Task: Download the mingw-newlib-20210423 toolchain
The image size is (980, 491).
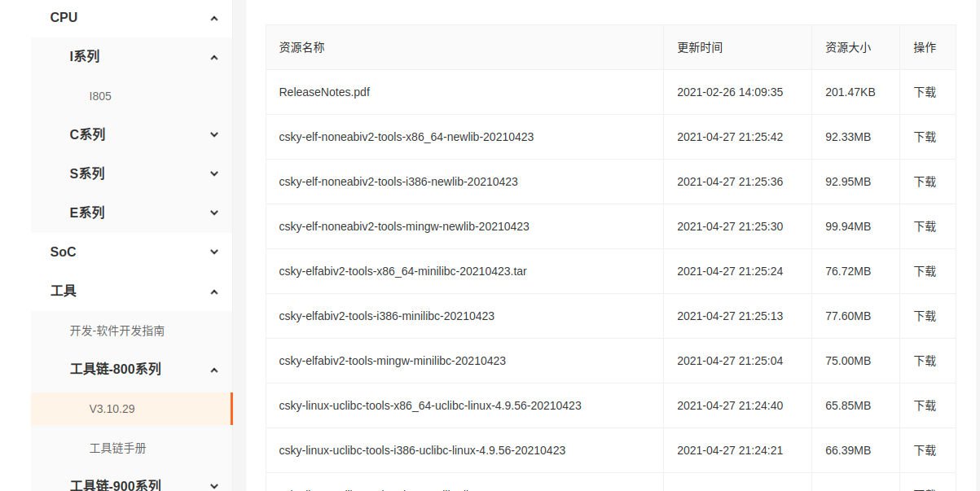Action: pyautogui.click(x=925, y=226)
